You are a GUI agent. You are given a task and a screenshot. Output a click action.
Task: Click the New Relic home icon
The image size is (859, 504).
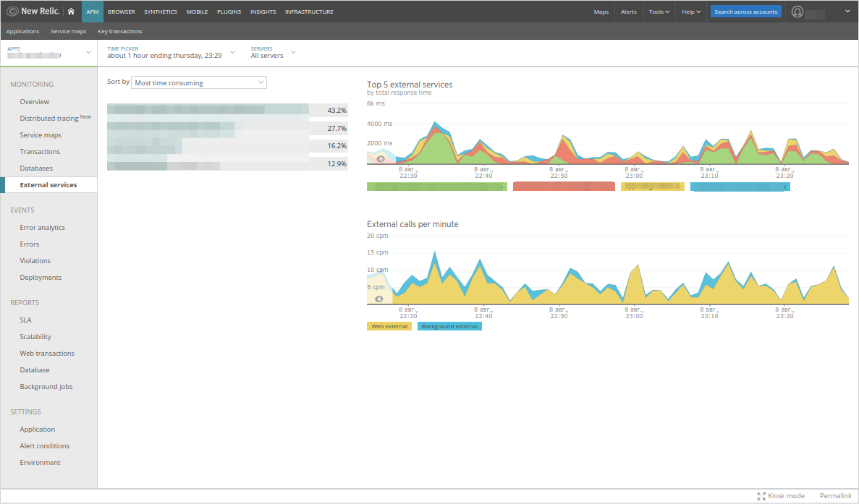point(69,11)
